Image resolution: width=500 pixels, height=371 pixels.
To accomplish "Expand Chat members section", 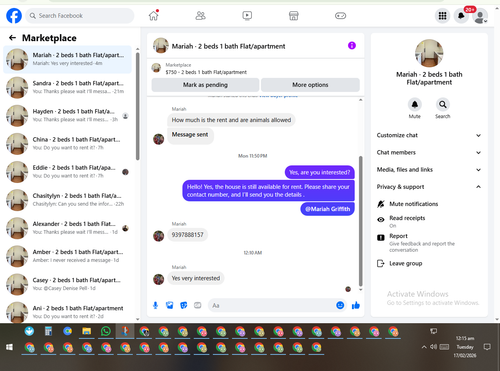I will click(x=429, y=152).
